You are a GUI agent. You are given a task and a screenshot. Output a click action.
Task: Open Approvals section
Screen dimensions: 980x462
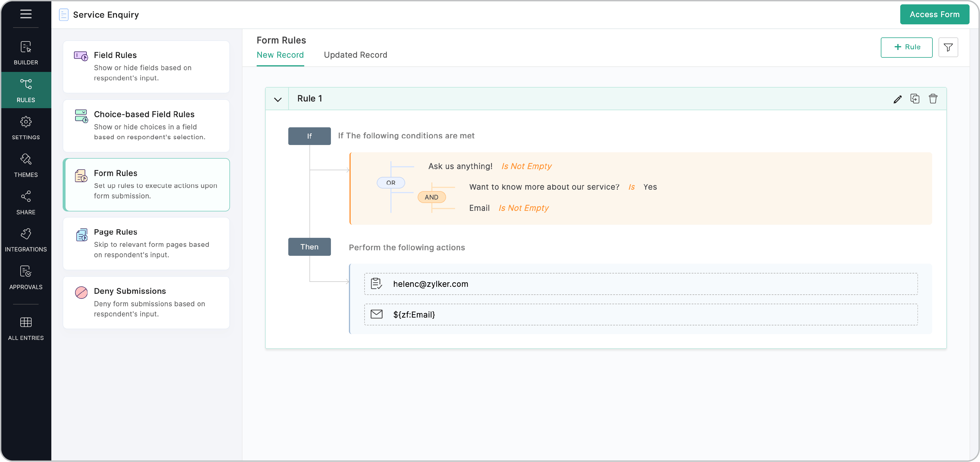[x=26, y=278]
